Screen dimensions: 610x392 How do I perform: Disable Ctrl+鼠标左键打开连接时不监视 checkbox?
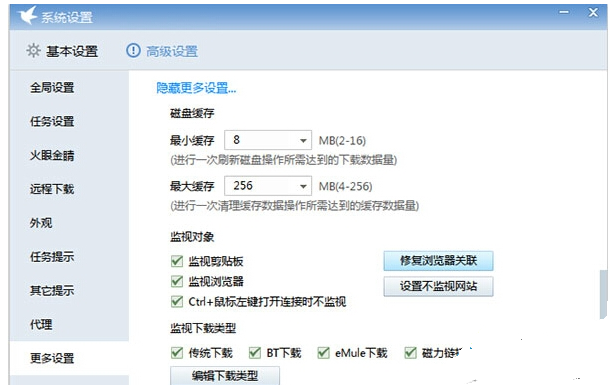pos(177,301)
